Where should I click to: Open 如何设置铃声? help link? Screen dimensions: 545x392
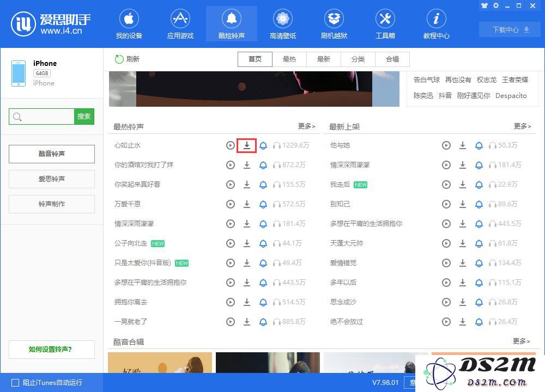coord(51,350)
